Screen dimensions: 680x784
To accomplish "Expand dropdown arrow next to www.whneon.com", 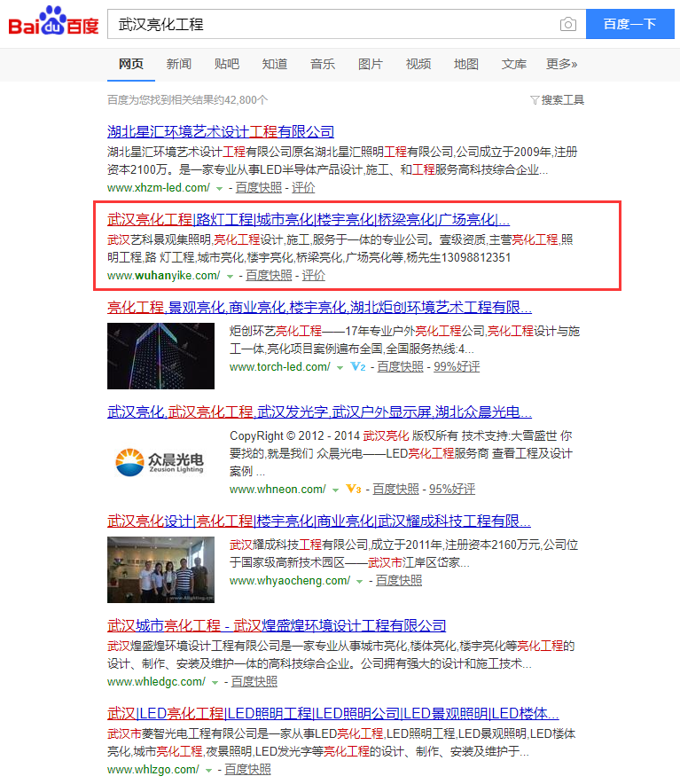I will (335, 490).
